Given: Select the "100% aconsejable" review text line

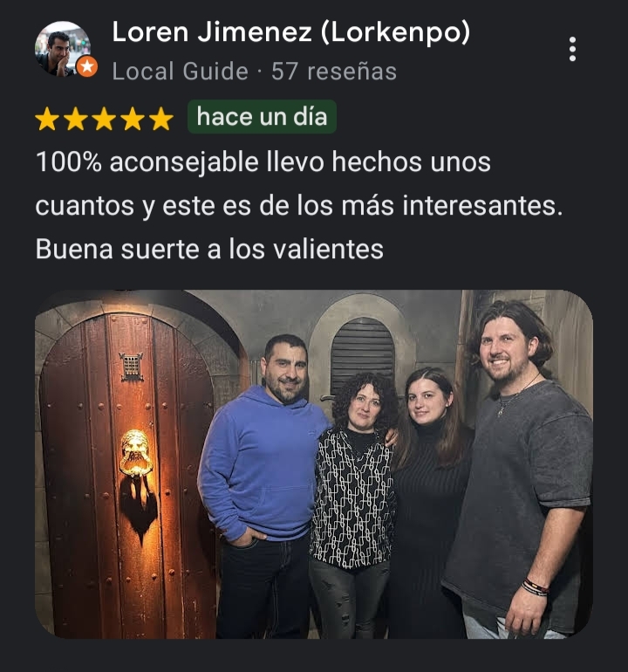Looking at the screenshot, I should click(263, 162).
